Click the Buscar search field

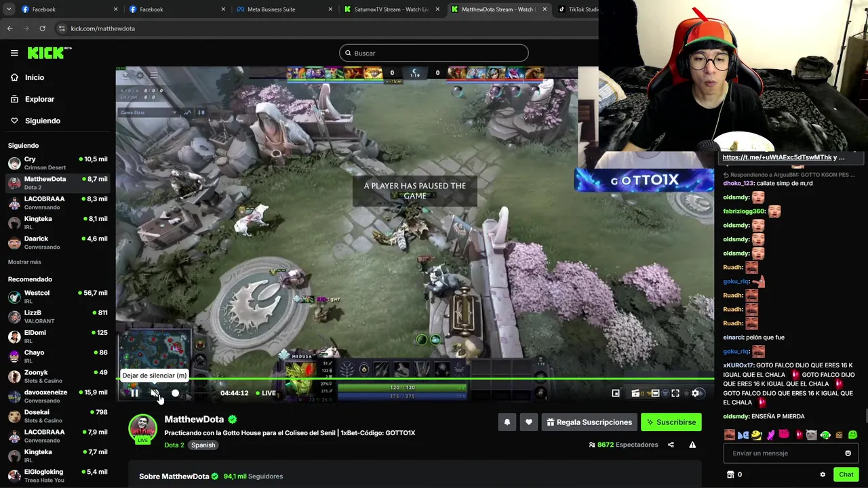434,53
